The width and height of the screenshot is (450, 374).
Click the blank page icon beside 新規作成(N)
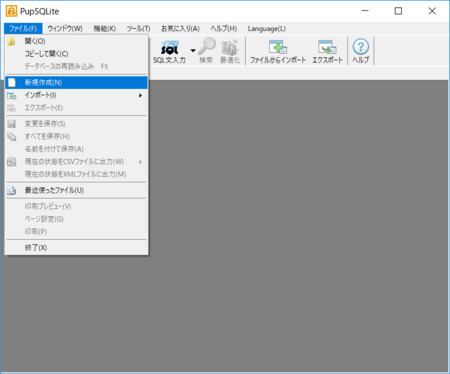click(12, 83)
